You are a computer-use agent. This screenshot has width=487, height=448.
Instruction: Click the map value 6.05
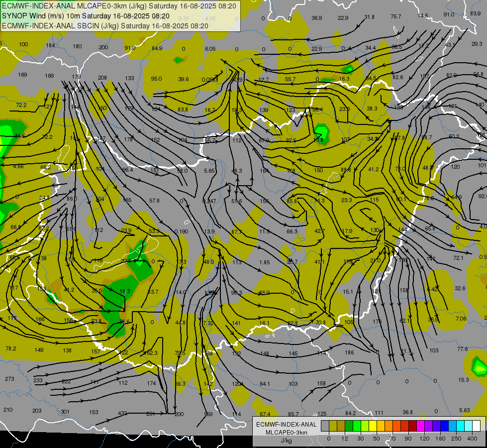pos(210,49)
